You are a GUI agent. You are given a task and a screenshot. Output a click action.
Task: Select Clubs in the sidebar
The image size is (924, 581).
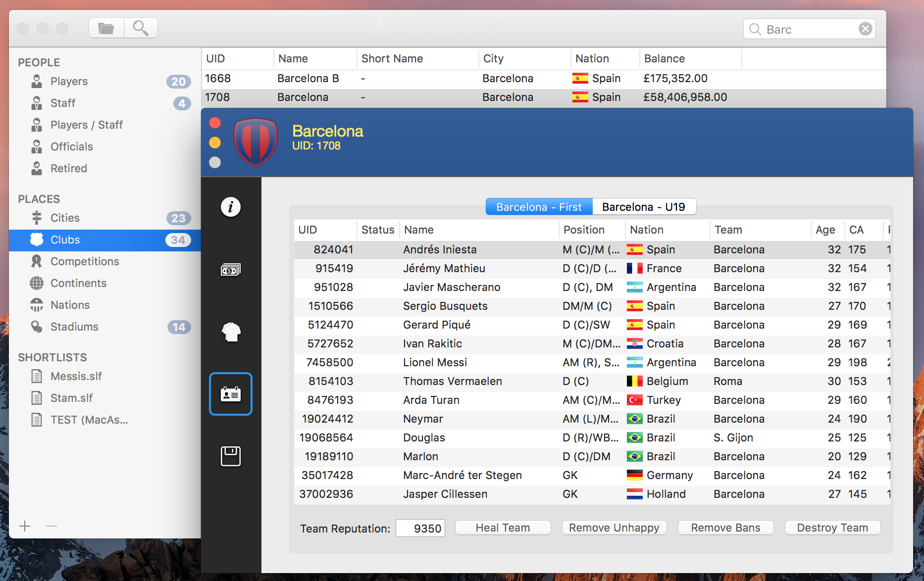[104, 240]
